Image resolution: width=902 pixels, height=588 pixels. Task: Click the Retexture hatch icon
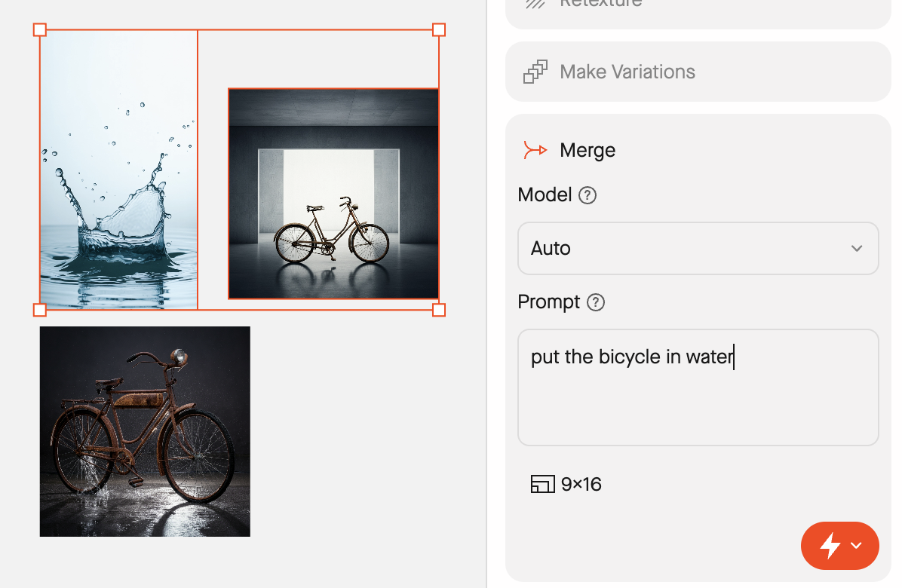pyautogui.click(x=535, y=4)
